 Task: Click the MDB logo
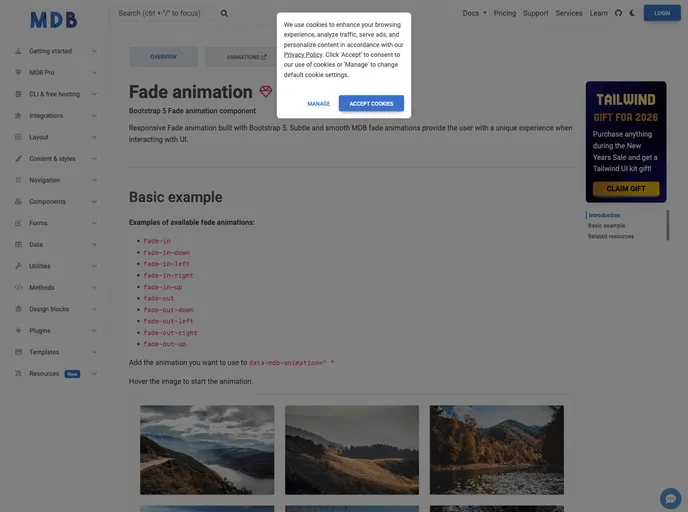pyautogui.click(x=54, y=20)
